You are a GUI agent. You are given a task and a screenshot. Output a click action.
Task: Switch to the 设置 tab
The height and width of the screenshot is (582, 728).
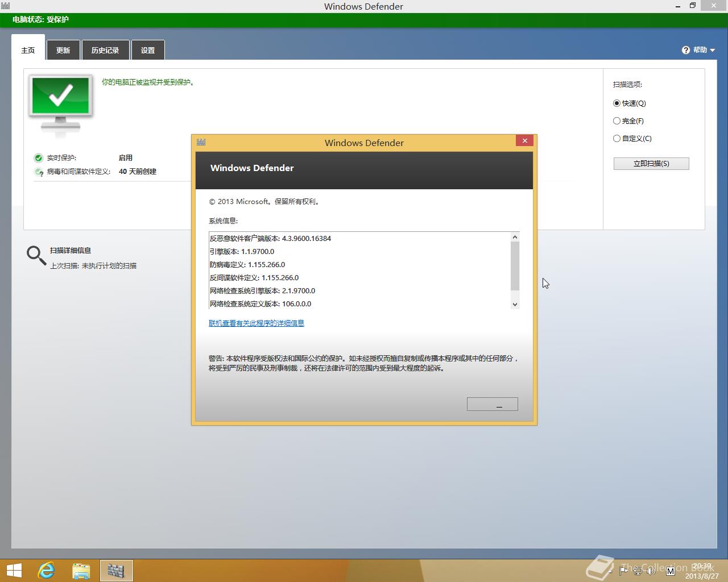[x=148, y=50]
